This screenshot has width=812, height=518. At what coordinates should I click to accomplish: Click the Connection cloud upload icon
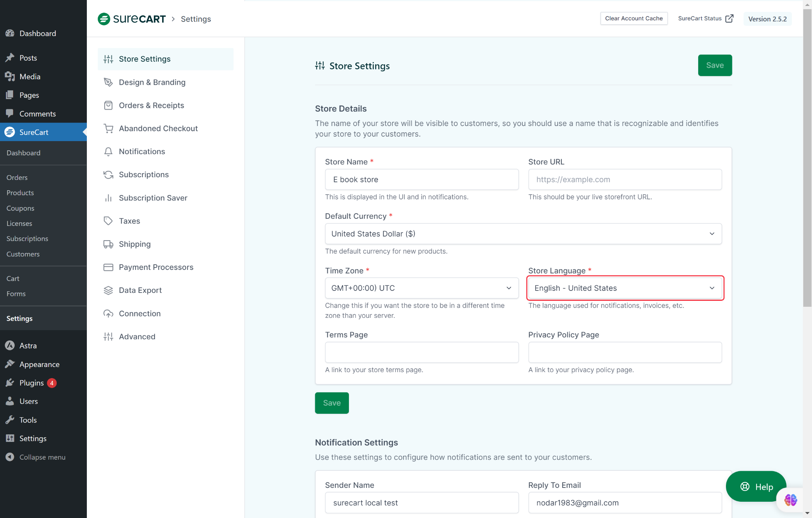tap(108, 313)
